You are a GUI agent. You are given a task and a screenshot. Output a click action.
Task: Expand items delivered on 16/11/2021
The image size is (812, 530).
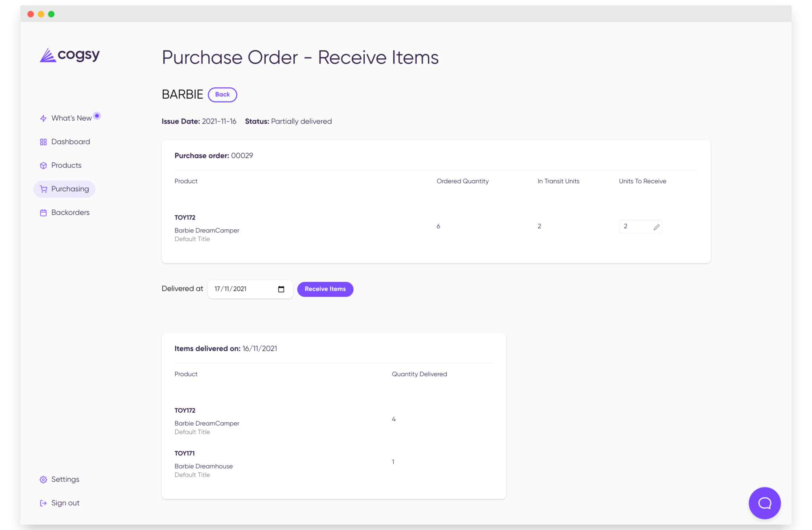(226, 349)
